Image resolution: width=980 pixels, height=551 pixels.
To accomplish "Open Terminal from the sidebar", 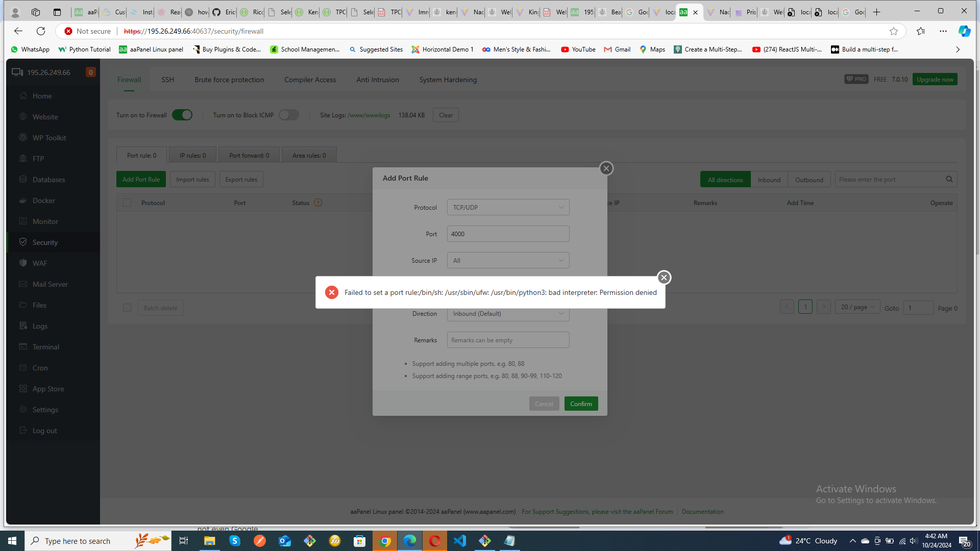I will click(45, 347).
